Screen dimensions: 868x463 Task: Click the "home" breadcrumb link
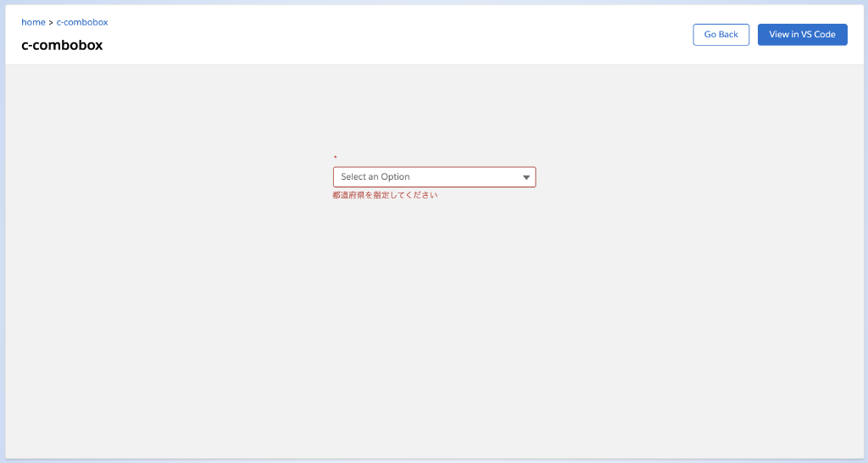(33, 22)
